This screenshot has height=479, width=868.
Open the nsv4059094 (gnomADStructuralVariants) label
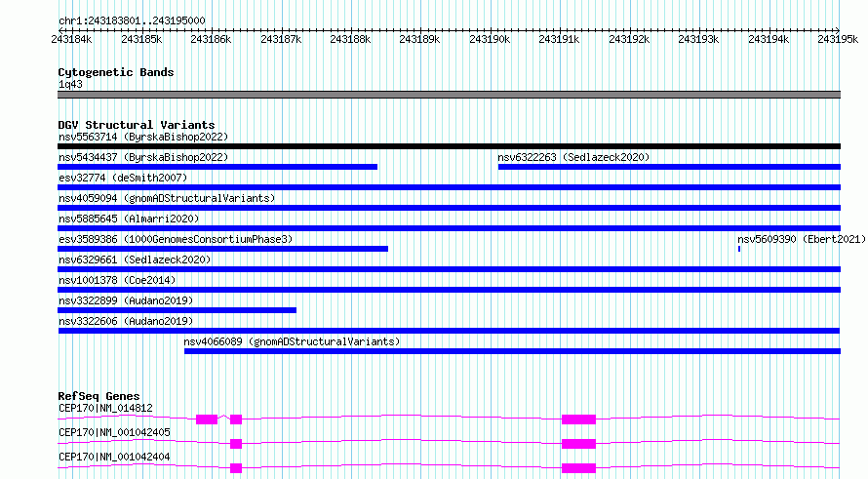(167, 198)
